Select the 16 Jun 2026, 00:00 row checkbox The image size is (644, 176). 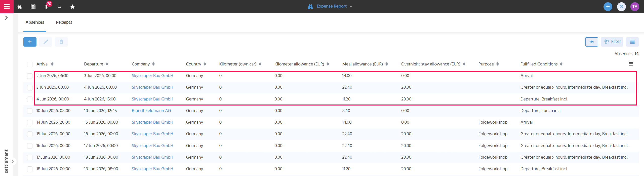click(x=30, y=146)
